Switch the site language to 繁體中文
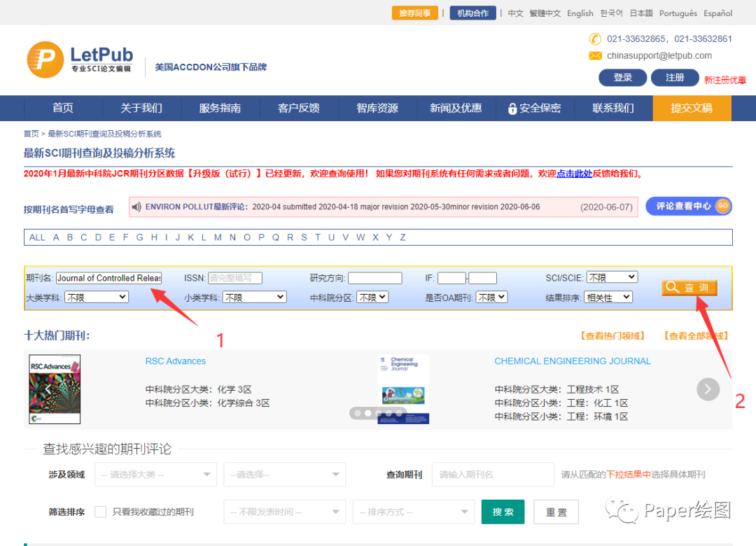Viewport: 756px width, 546px height. tap(545, 13)
